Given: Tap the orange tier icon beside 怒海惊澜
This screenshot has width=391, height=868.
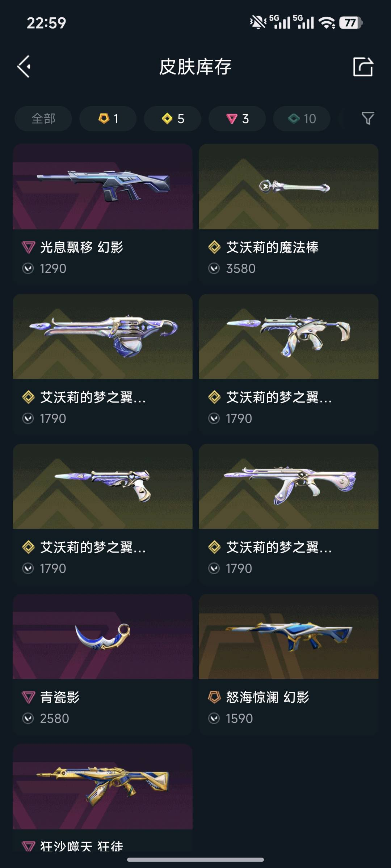Looking at the screenshot, I should [214, 697].
